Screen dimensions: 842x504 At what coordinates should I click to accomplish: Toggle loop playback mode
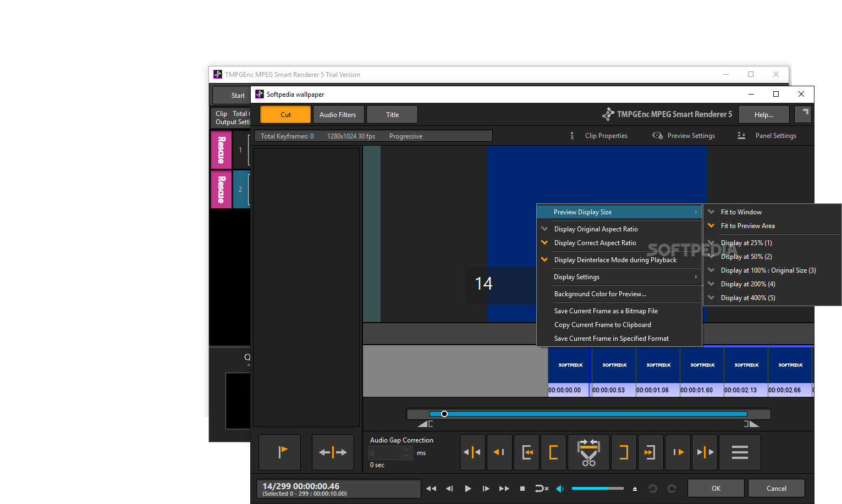click(x=541, y=489)
